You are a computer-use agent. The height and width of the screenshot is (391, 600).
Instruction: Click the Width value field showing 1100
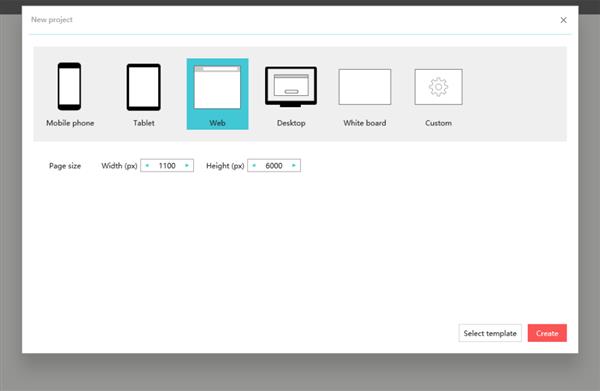pos(167,166)
